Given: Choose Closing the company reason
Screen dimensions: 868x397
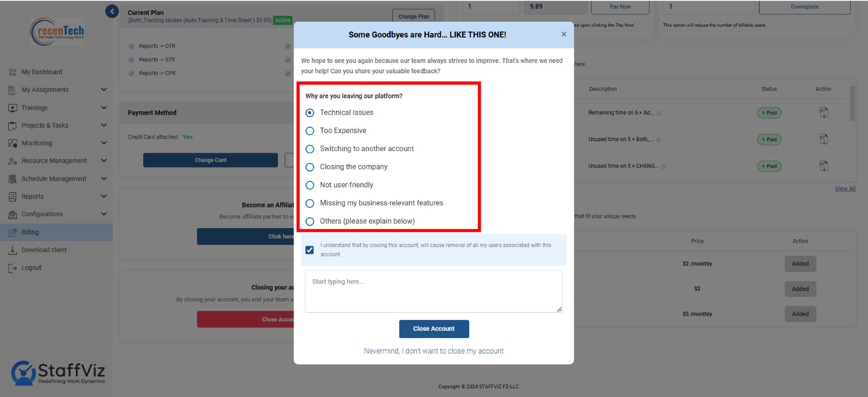Looking at the screenshot, I should 310,167.
